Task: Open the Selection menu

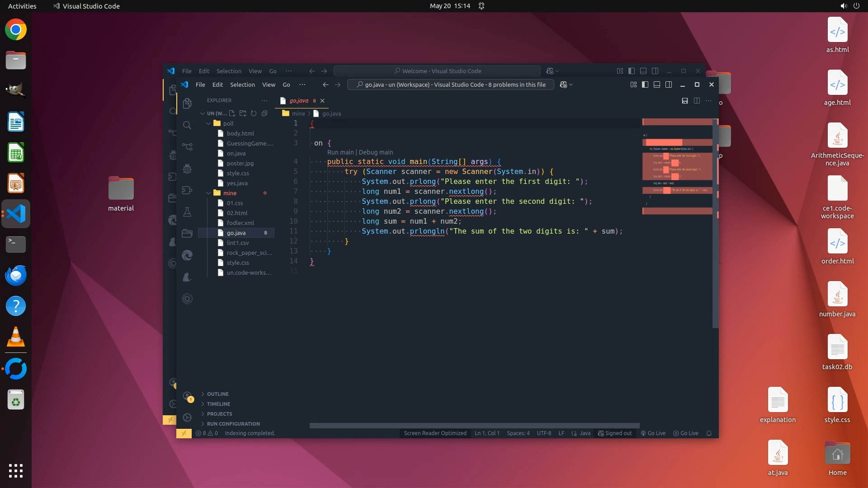Action: [242, 84]
